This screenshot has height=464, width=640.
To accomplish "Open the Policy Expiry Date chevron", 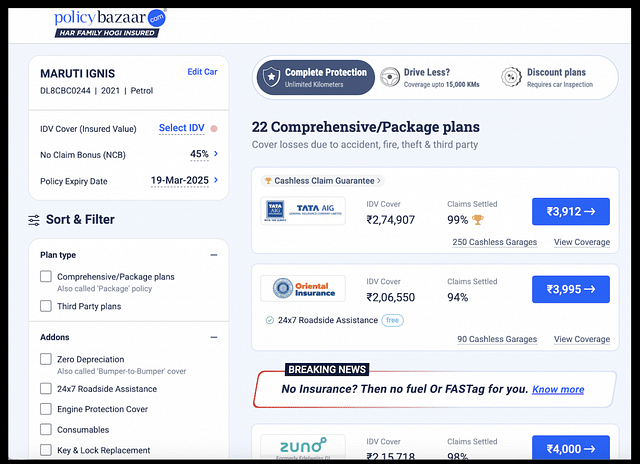I will coord(216,180).
